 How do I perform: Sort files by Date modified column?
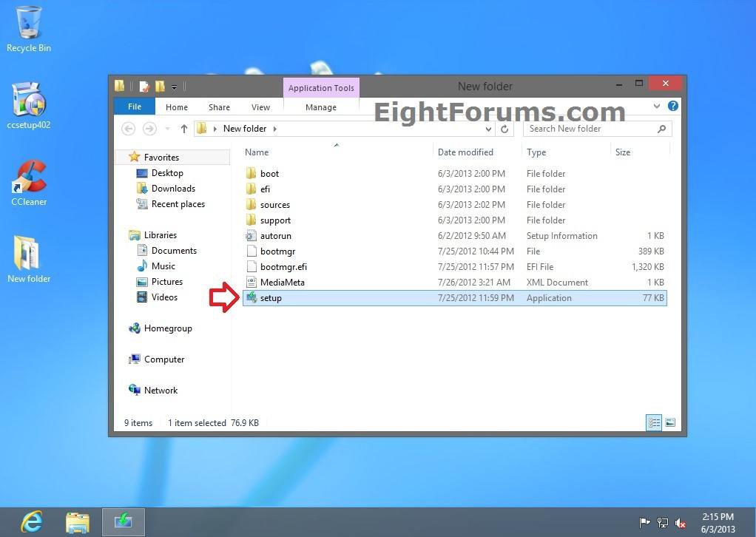click(x=465, y=152)
